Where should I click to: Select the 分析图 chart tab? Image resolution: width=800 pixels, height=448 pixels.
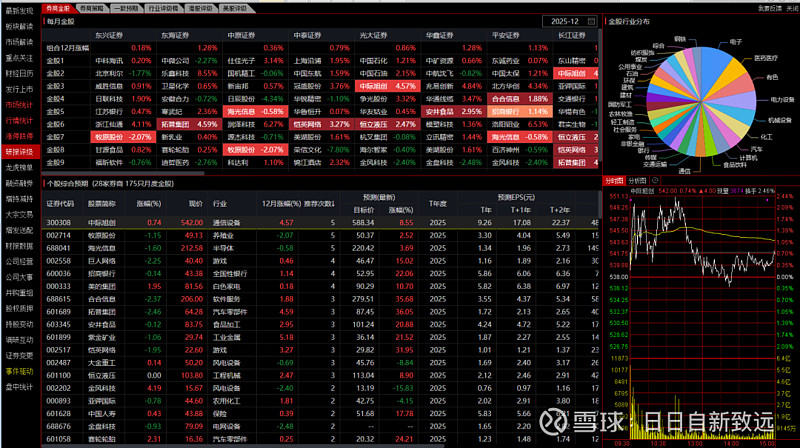(x=637, y=181)
